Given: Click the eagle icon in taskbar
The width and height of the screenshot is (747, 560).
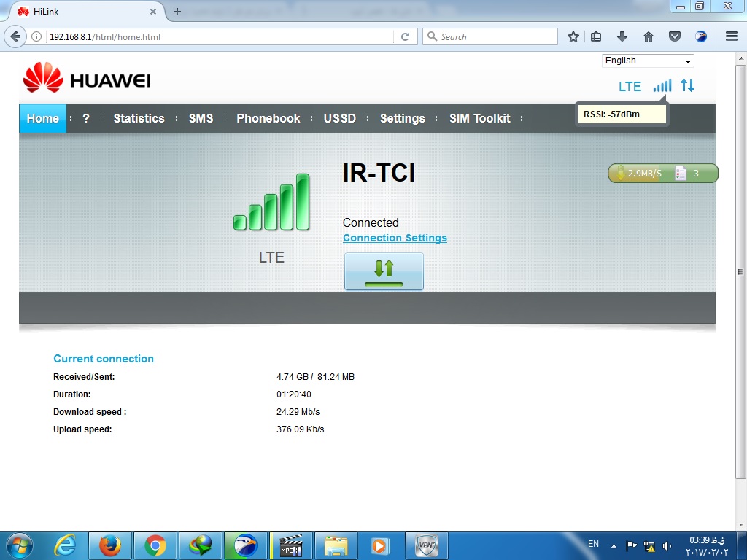Looking at the screenshot, I should click(245, 545).
